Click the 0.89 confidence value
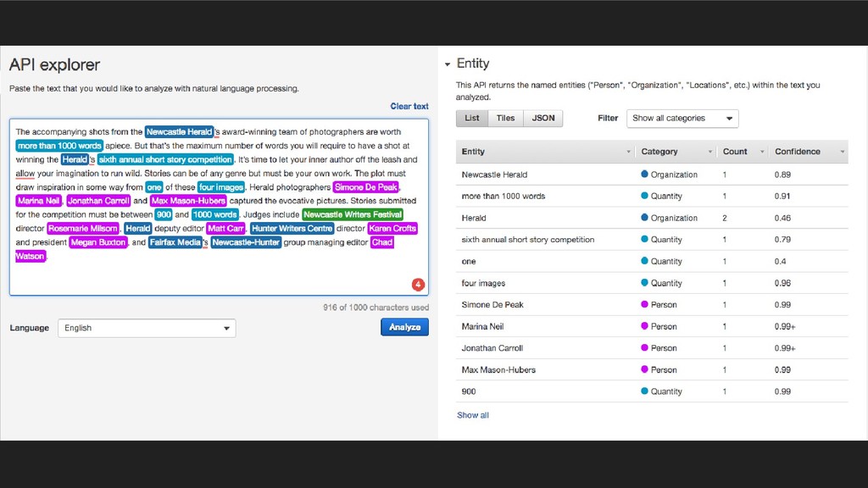The image size is (868, 488). click(x=782, y=175)
